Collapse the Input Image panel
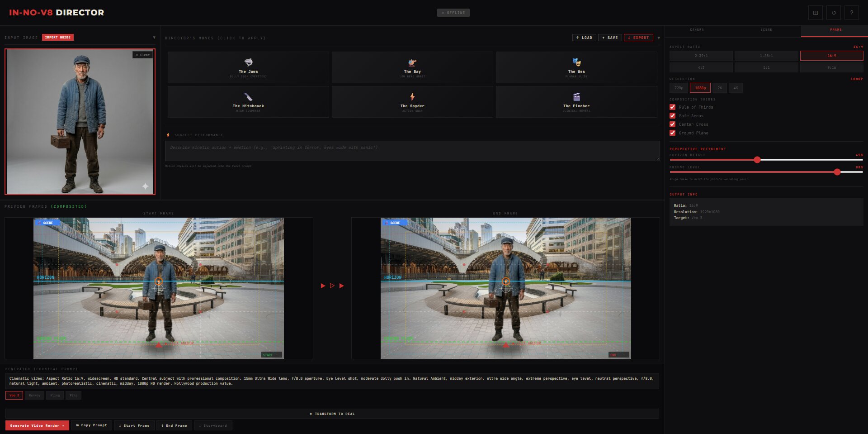Viewport: 868px width, 434px height. pyautogui.click(x=154, y=38)
